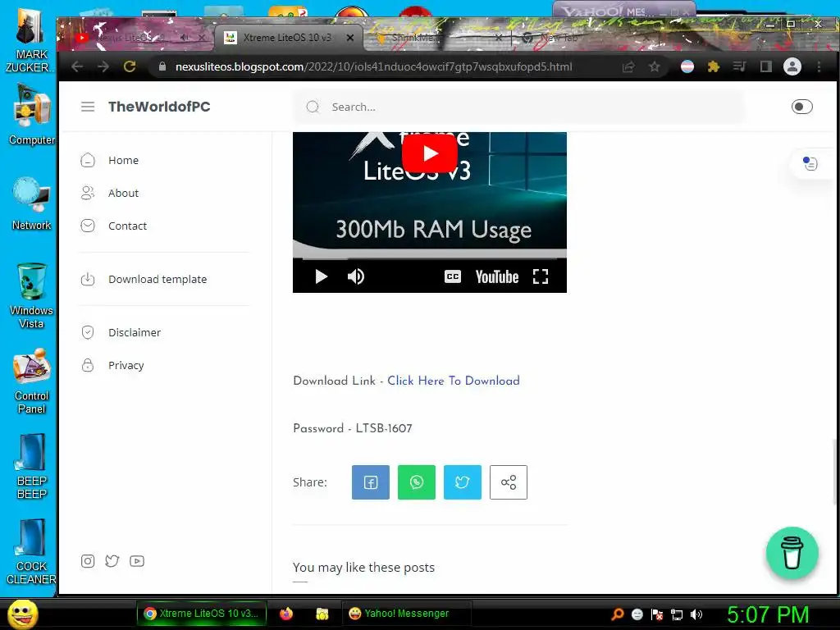The width and height of the screenshot is (840, 630).
Task: Click the About people icon in the sidebar
Action: [x=88, y=193]
